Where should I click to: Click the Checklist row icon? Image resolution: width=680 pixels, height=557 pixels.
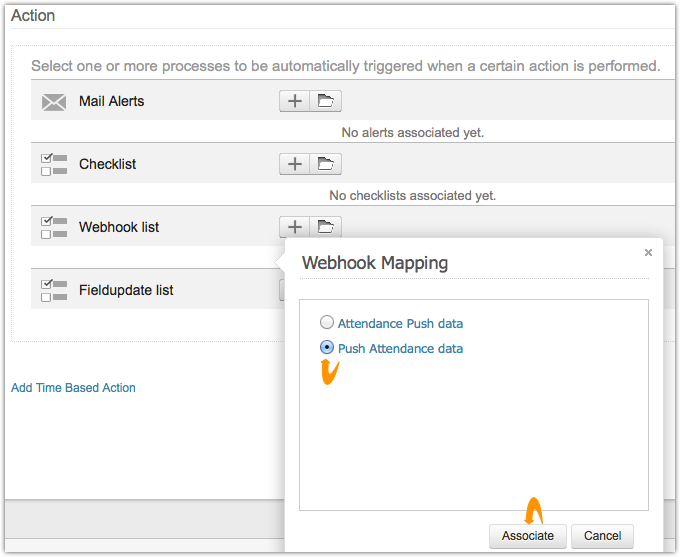click(53, 164)
